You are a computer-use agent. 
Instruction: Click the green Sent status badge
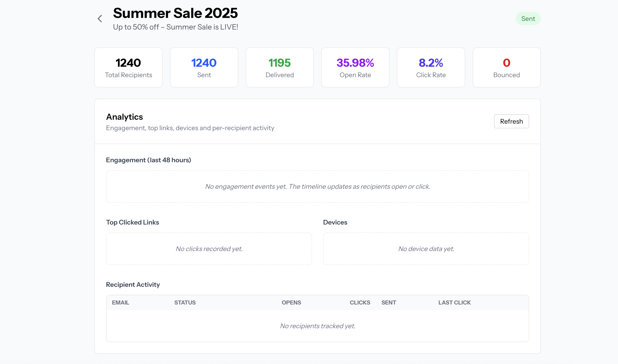click(528, 19)
